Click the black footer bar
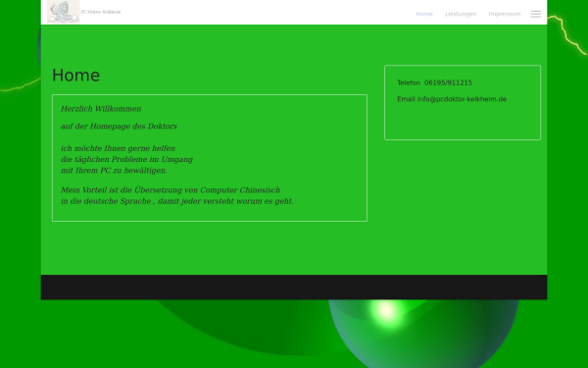 [294, 287]
